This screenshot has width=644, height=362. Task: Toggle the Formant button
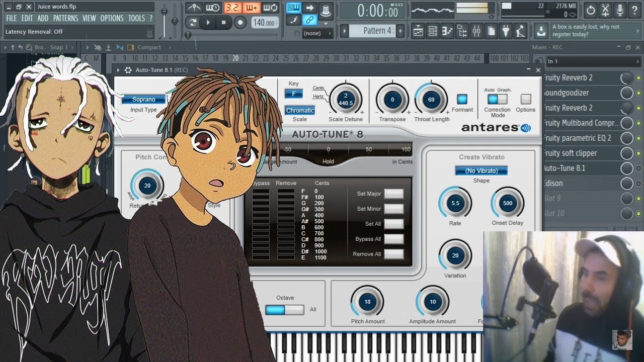click(462, 99)
